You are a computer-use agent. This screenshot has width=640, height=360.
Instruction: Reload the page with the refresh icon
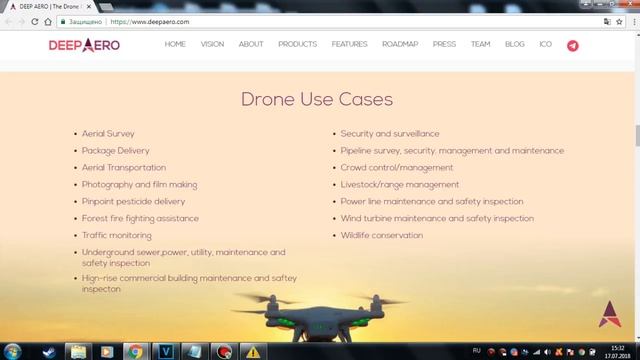(x=35, y=22)
